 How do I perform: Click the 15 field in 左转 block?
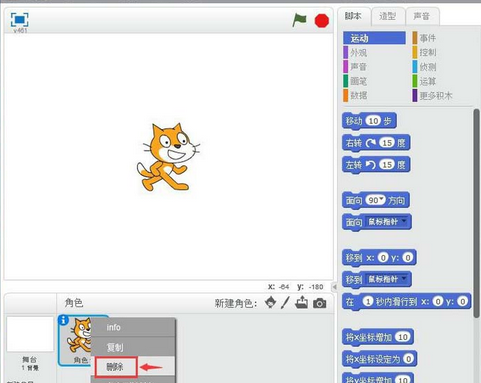(x=387, y=165)
